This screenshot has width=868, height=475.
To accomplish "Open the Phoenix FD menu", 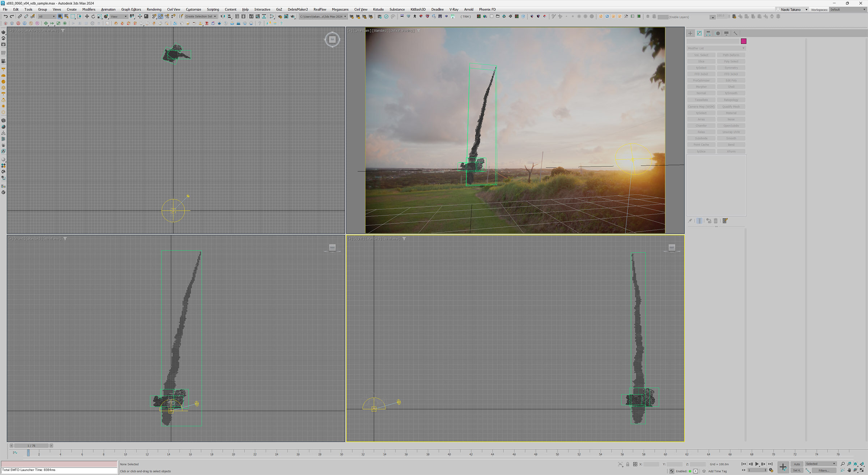I will coord(487,9).
